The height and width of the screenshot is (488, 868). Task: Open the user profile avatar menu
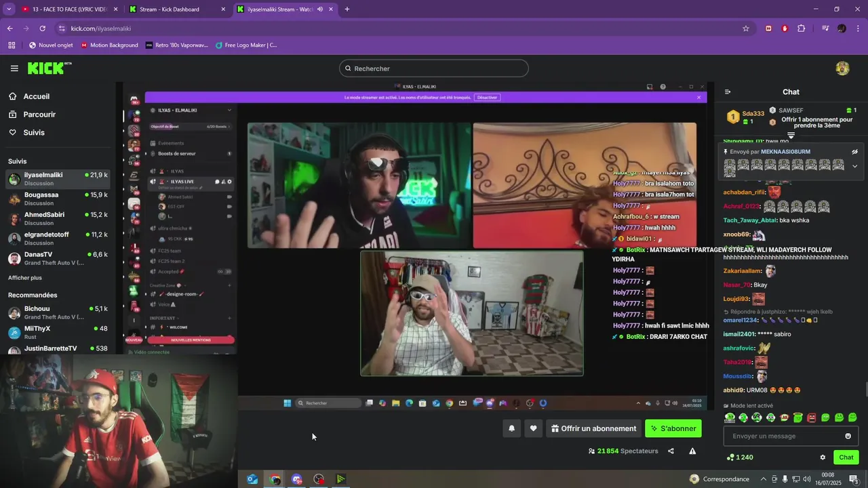click(x=842, y=68)
